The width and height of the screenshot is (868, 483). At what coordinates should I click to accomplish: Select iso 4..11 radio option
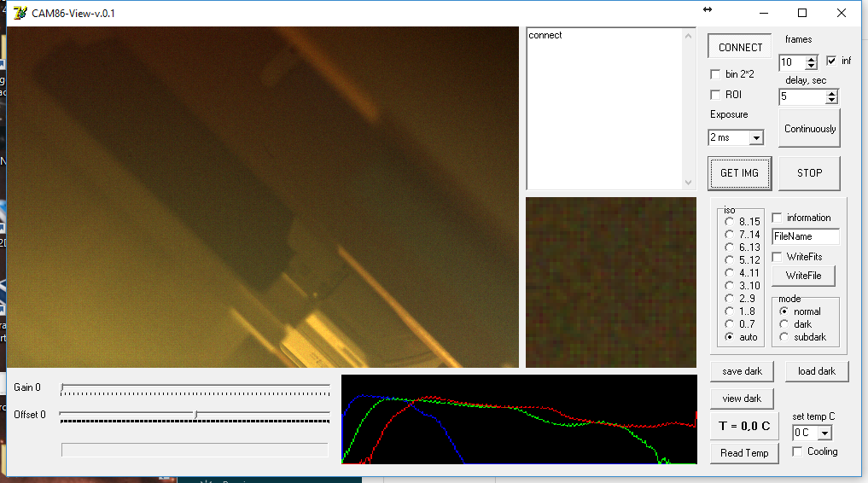pyautogui.click(x=729, y=272)
